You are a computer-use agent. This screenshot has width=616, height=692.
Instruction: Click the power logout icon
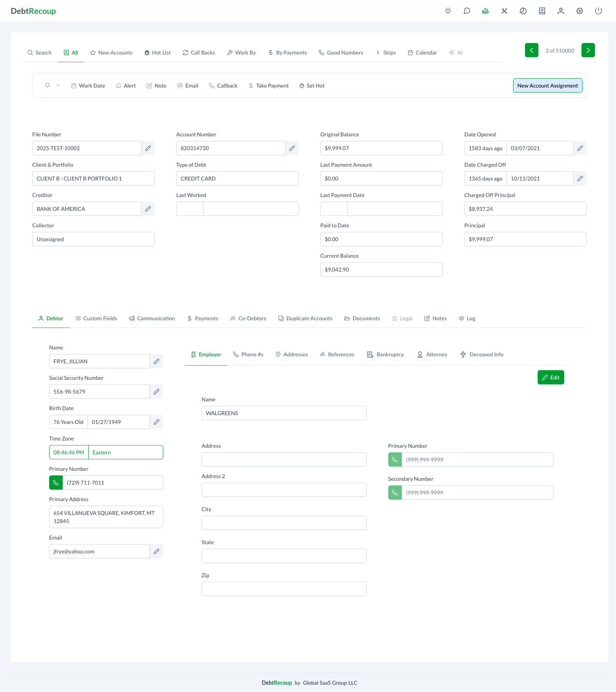(x=598, y=11)
